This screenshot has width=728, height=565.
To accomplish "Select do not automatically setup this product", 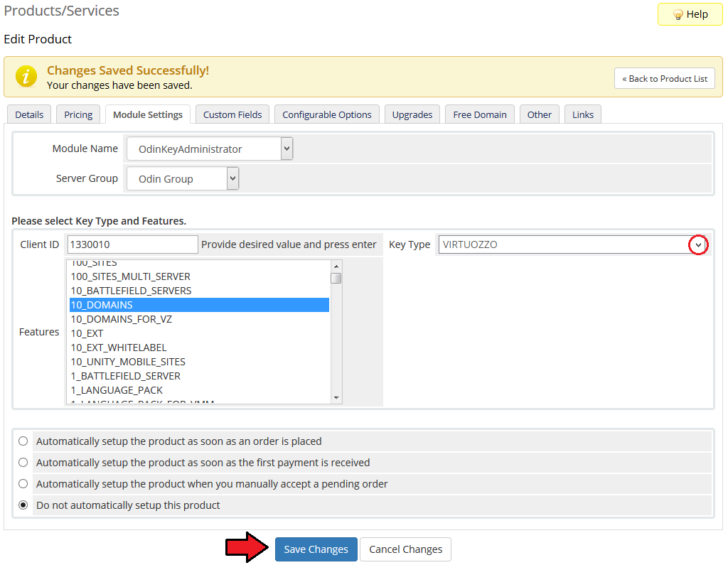I will [x=23, y=505].
